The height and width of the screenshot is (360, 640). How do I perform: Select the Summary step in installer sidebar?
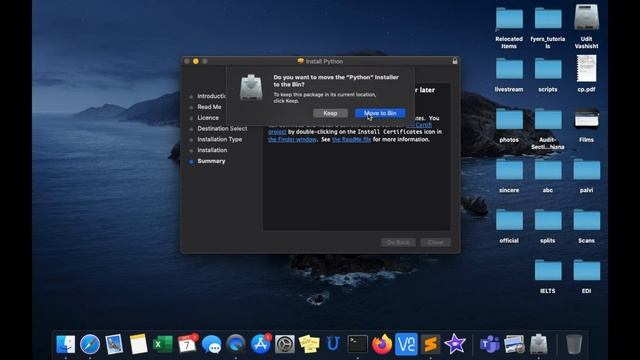211,161
